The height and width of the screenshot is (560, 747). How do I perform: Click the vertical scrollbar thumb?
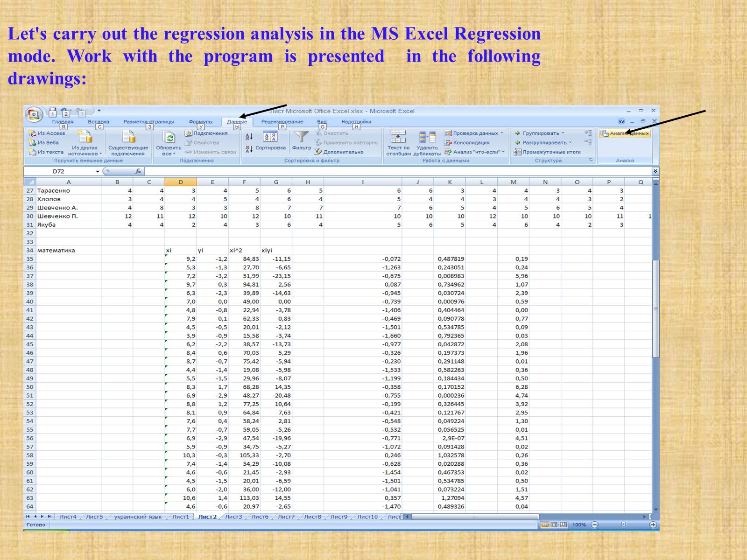[x=655, y=309]
